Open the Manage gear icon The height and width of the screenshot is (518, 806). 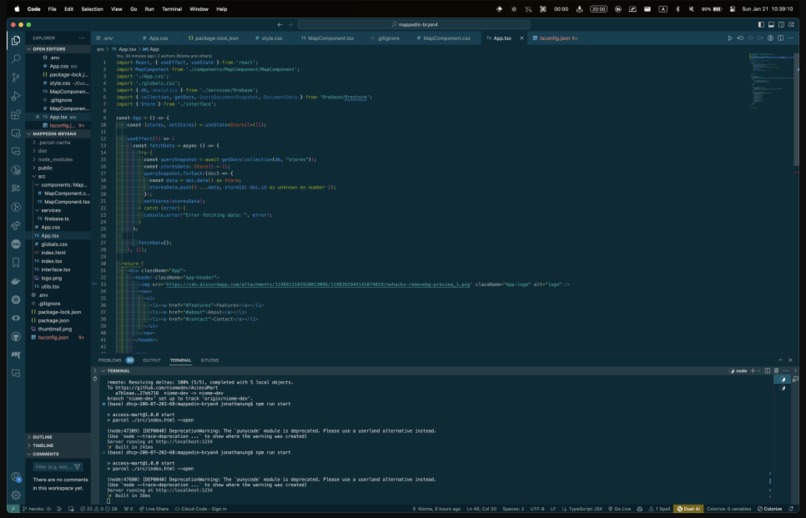16,495
